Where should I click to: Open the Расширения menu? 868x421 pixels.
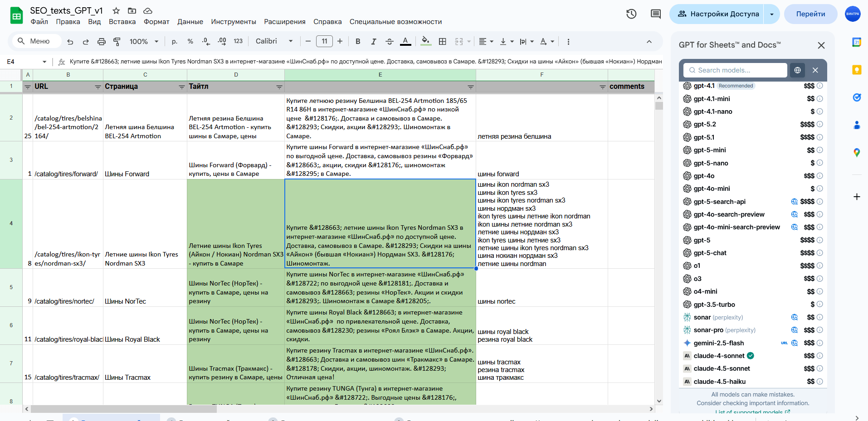[284, 22]
